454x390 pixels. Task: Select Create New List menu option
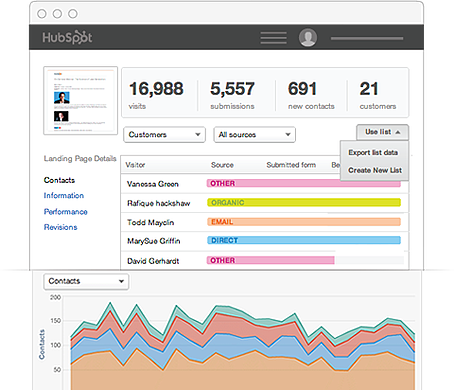tap(375, 170)
